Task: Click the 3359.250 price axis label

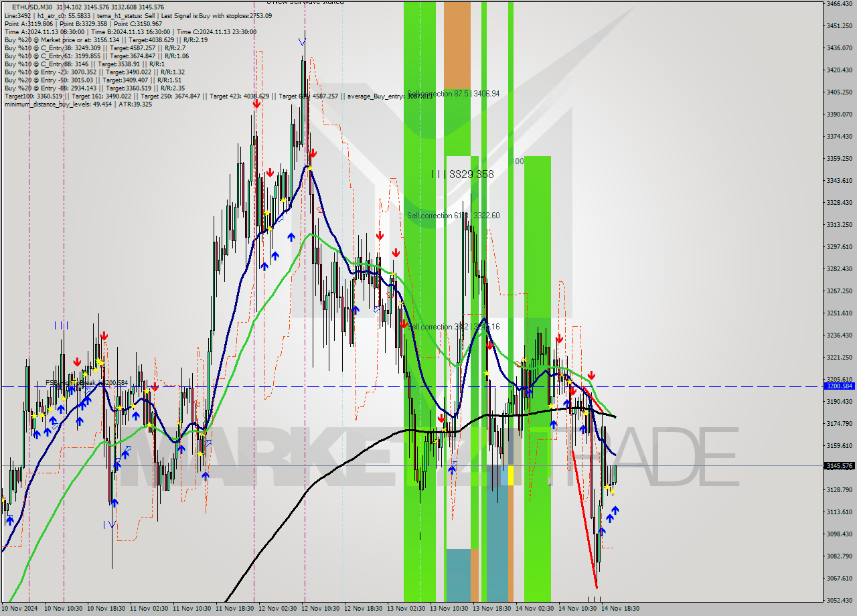Action: (x=839, y=158)
